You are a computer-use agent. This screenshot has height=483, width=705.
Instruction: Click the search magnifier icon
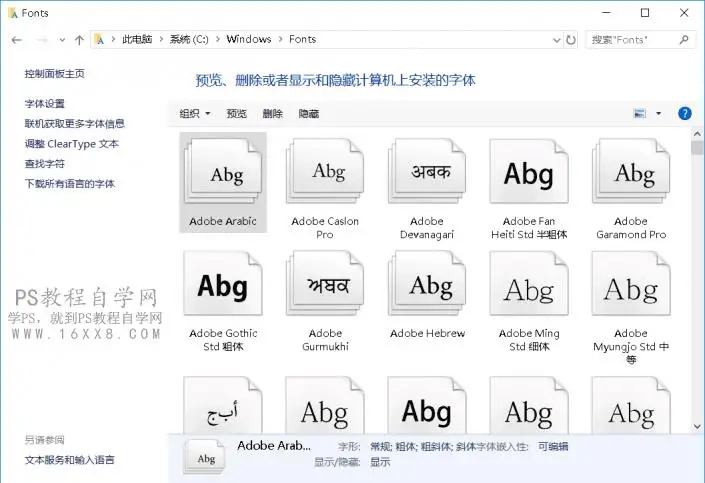684,40
